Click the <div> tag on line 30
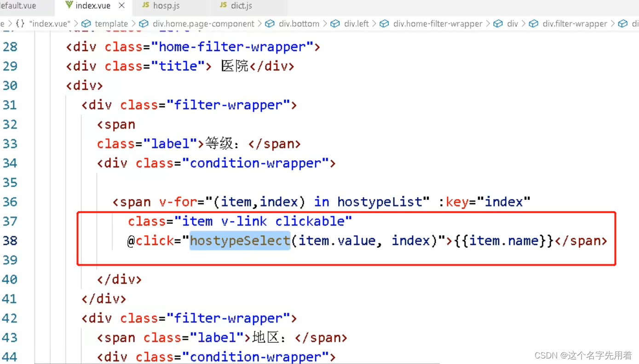Image resolution: width=639 pixels, height=364 pixels. [84, 85]
